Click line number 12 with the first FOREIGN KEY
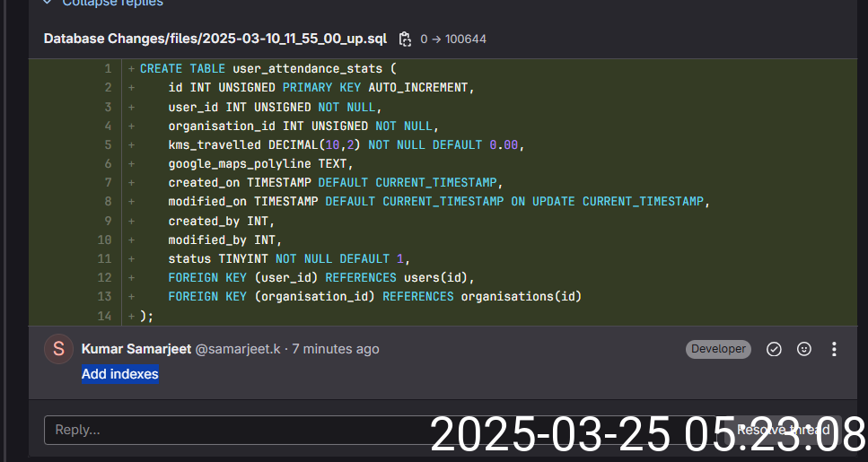 coord(105,277)
